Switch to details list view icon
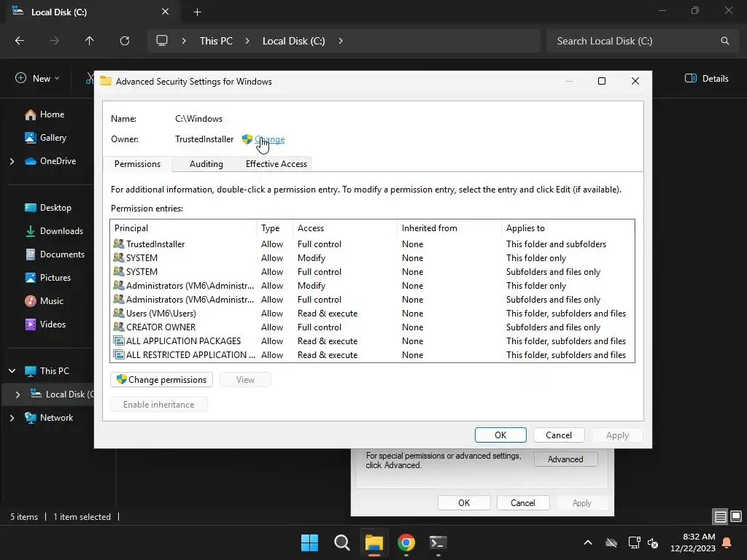The height and width of the screenshot is (560, 747). pyautogui.click(x=720, y=516)
